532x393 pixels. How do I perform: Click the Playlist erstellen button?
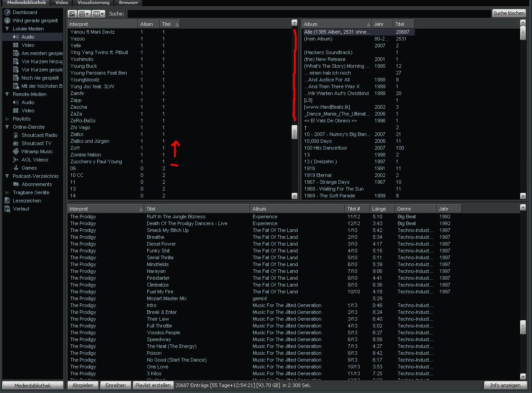[x=153, y=385]
